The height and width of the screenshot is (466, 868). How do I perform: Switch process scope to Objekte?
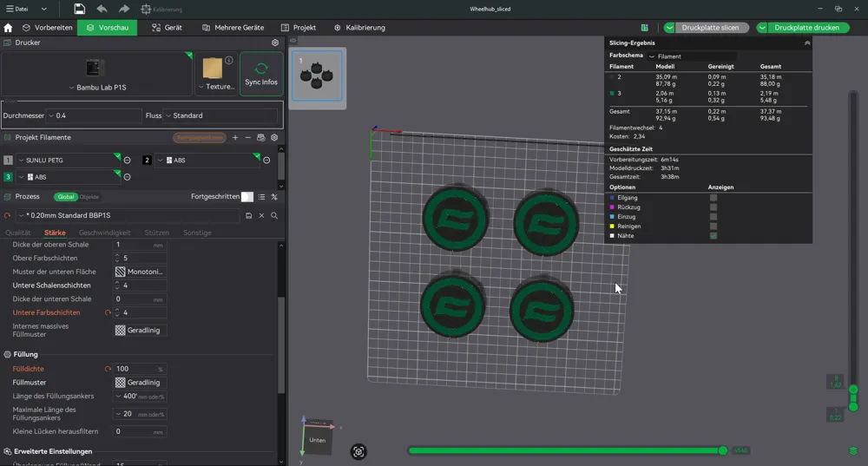pos(89,197)
